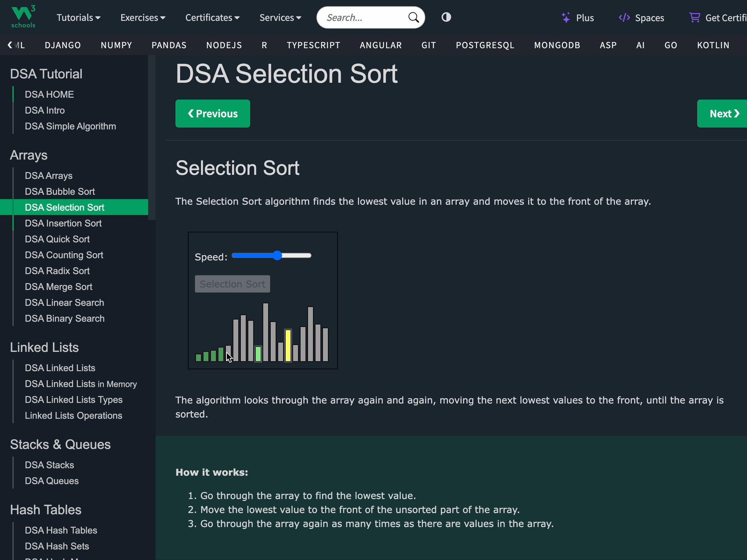747x560 pixels.
Task: Select DSA Insertion Sort sidebar item
Action: pyautogui.click(x=63, y=223)
